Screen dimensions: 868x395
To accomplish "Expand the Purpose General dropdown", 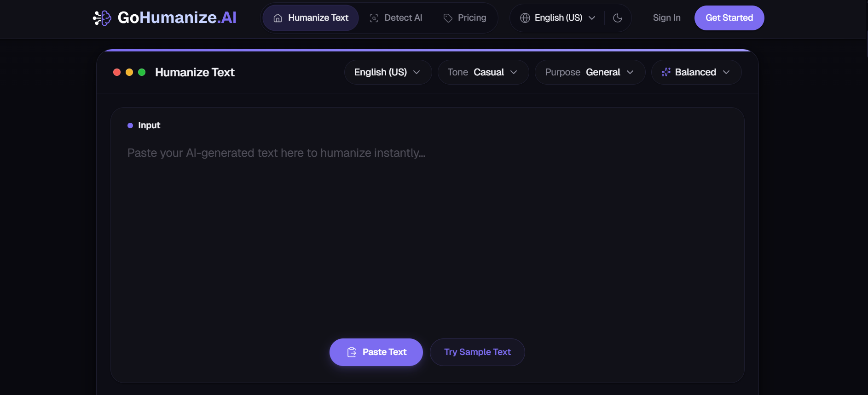I will 590,72.
